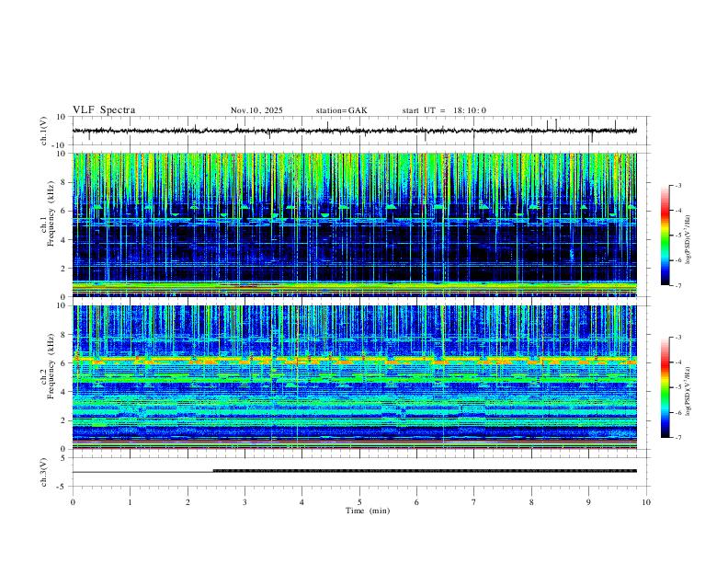The height and width of the screenshot is (563, 728).
Task: Click the 'station=GAK' label
Action: pyautogui.click(x=342, y=110)
